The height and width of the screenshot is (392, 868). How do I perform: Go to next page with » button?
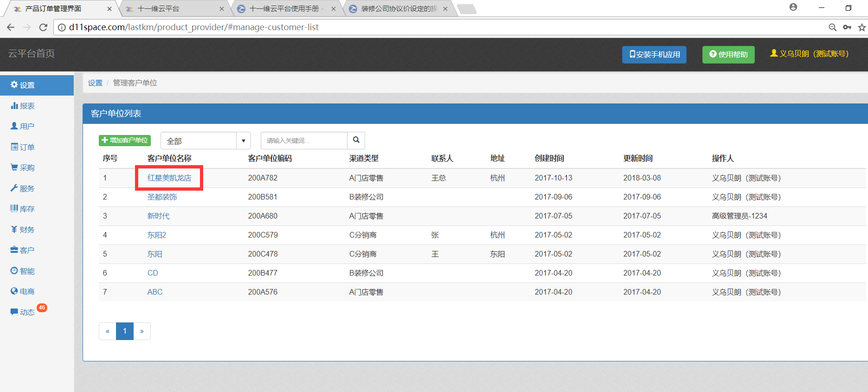point(142,331)
